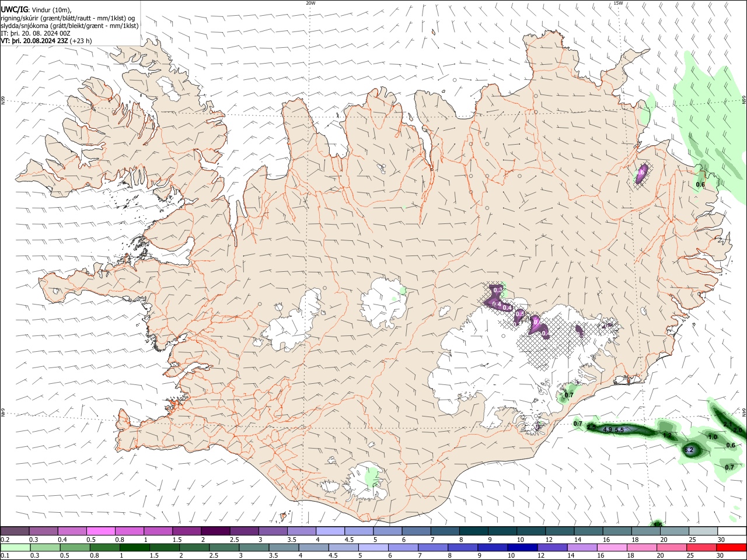This screenshot has width=747, height=560.
Task: Click the UWC/IG title in the header
Action: [14, 9]
